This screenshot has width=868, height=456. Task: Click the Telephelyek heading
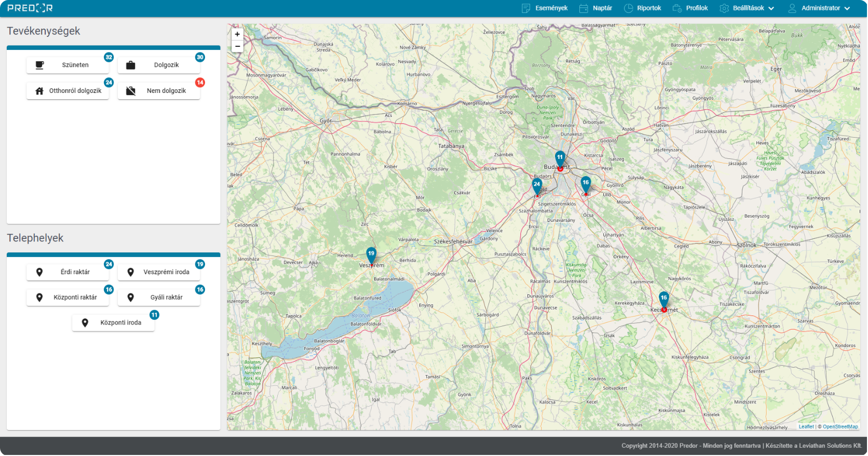click(35, 238)
